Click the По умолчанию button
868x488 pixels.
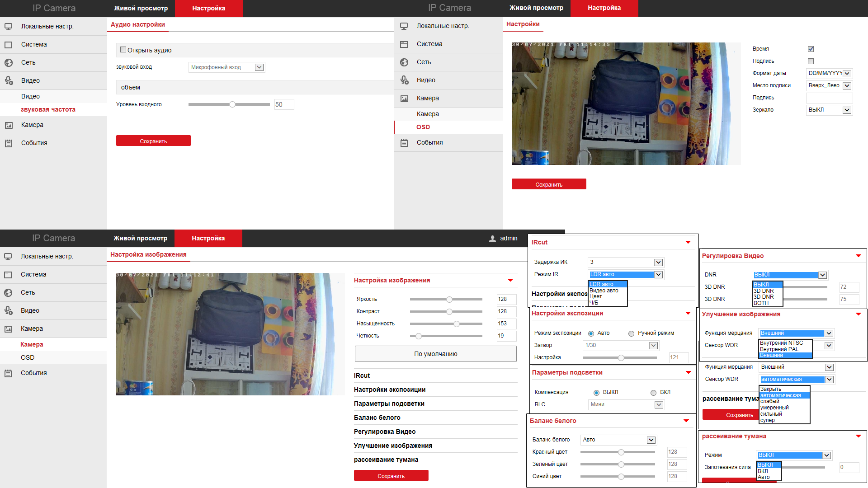(435, 354)
